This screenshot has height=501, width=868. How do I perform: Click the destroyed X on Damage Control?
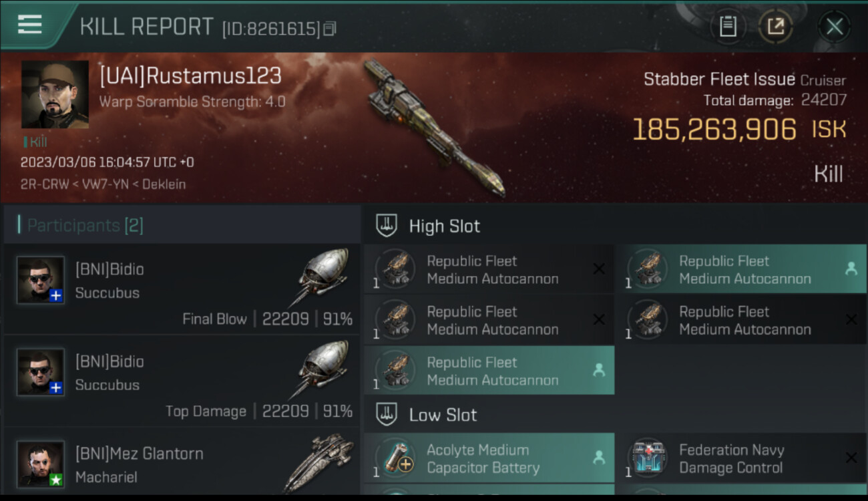pos(851,458)
